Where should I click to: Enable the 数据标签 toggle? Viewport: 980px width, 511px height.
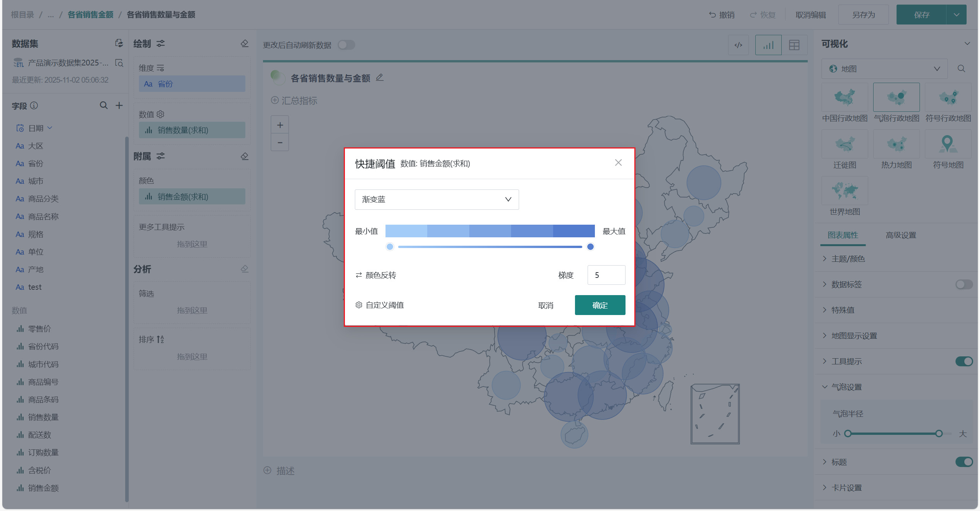click(964, 284)
